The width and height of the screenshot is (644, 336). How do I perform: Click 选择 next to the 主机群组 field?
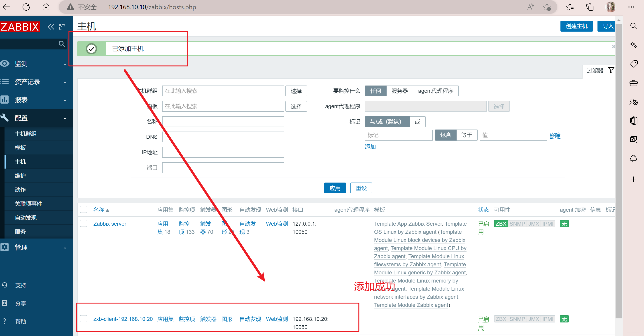[x=296, y=91]
